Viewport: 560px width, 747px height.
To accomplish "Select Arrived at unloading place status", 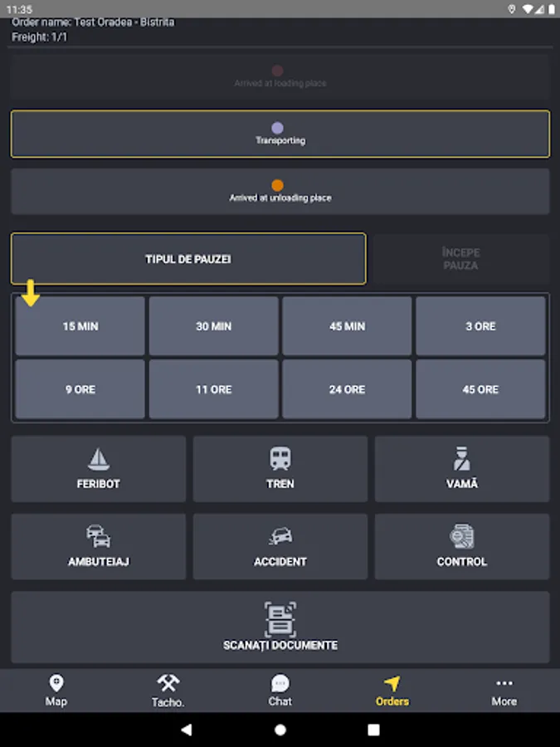I will pos(280,191).
